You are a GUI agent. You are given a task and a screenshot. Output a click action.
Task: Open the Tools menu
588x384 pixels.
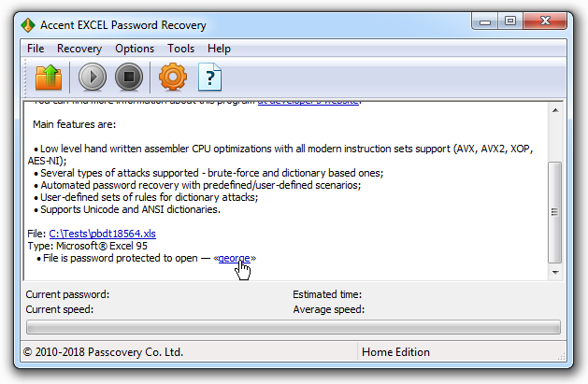pos(180,49)
